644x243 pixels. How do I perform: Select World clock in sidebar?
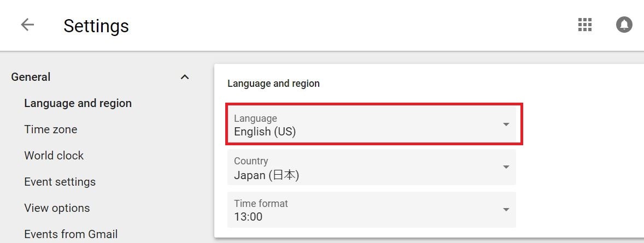coord(54,156)
